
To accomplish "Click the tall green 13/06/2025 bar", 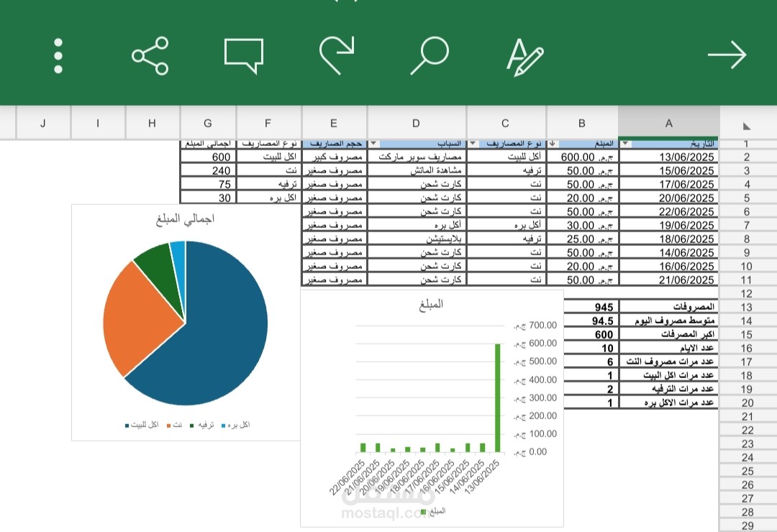I will pos(498,398).
